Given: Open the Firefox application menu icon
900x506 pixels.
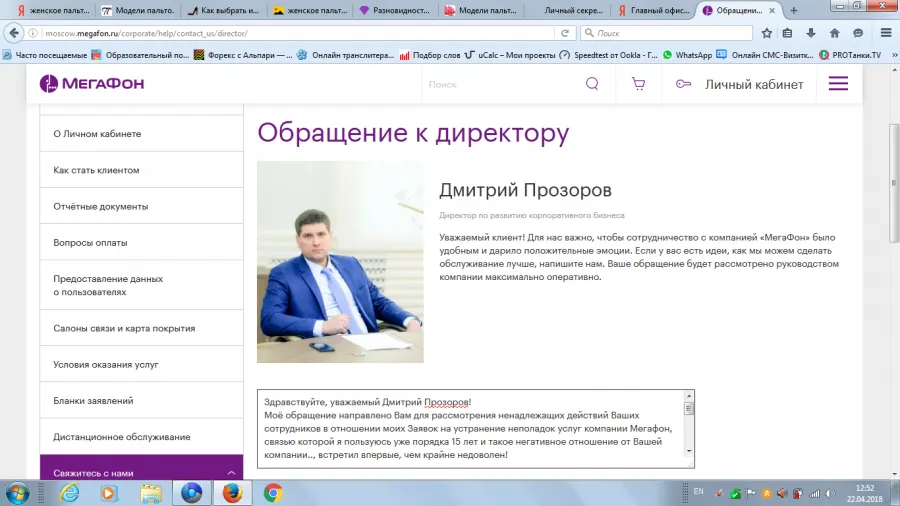Looking at the screenshot, I should pyautogui.click(x=886, y=33).
